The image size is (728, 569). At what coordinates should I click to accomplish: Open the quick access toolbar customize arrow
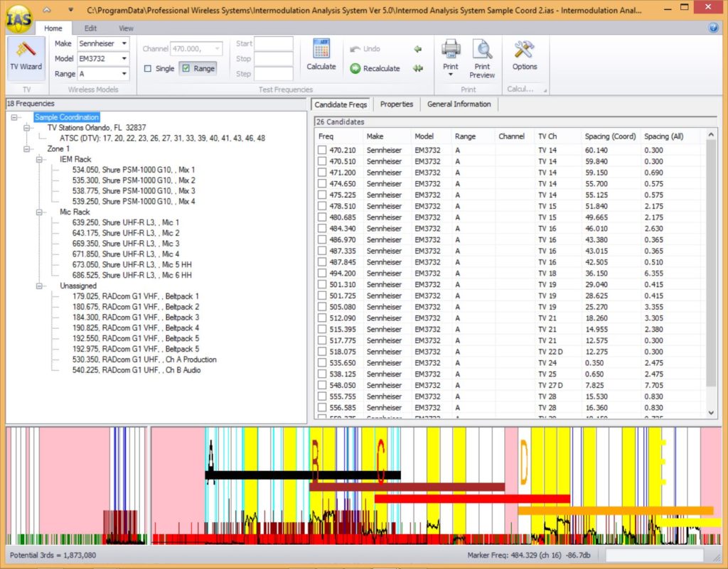[x=70, y=10]
